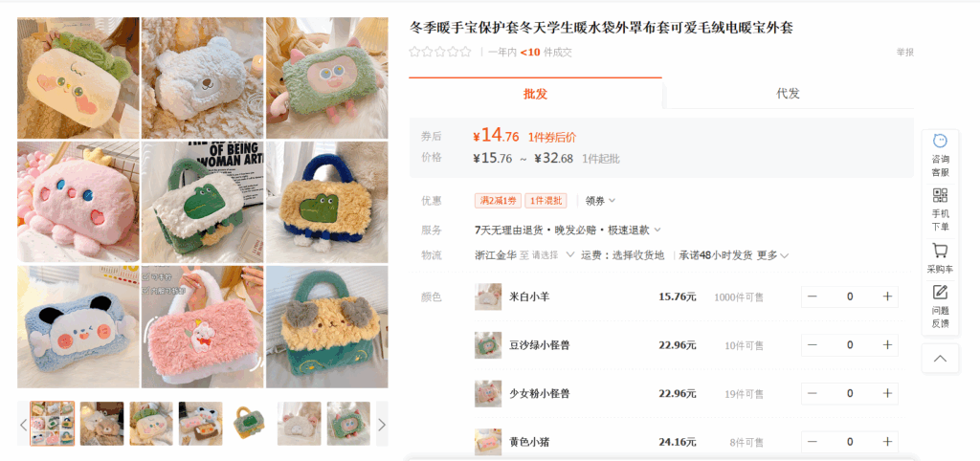
Task: Increase quantity for 少女粉小怪兽
Action: pos(887,393)
